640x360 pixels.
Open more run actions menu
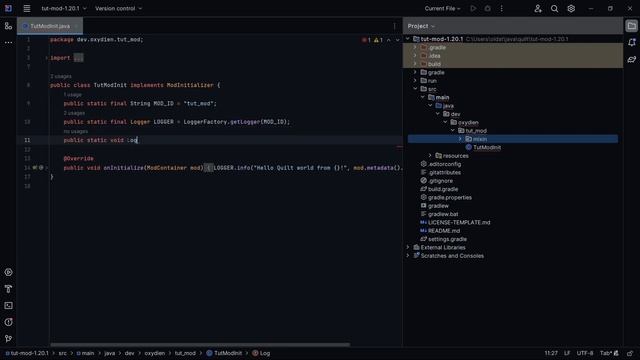[502, 8]
